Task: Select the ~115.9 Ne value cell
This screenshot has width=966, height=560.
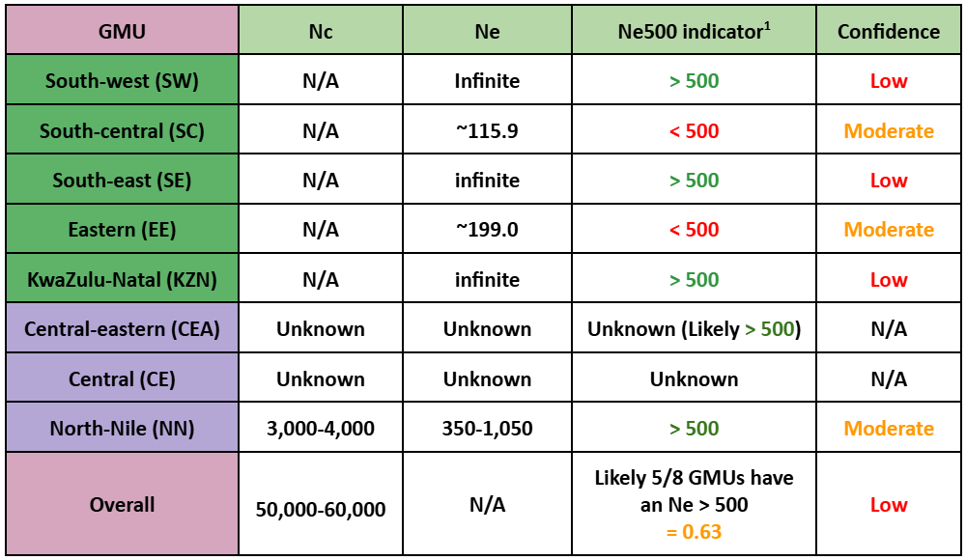Action: [x=487, y=129]
